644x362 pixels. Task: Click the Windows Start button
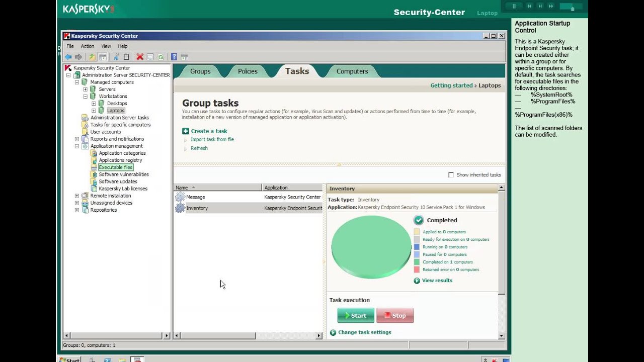(x=69, y=359)
